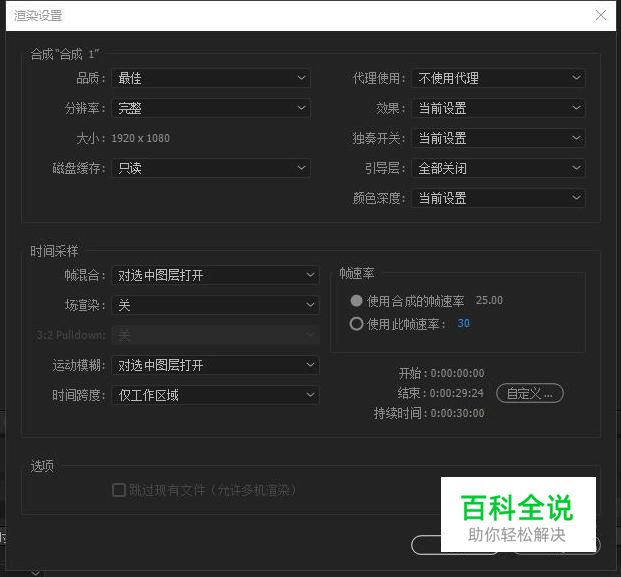Click the disabled 3:2 Pulldown dropdown
This screenshot has height=577, width=621.
[x=215, y=335]
